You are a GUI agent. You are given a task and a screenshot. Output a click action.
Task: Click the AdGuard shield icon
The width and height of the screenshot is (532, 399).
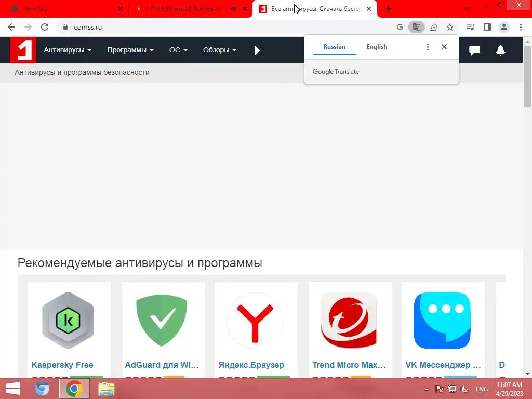point(162,320)
